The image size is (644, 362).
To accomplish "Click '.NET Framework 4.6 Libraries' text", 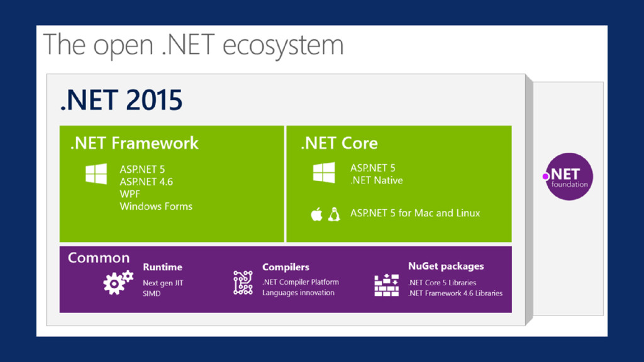I will click(455, 293).
